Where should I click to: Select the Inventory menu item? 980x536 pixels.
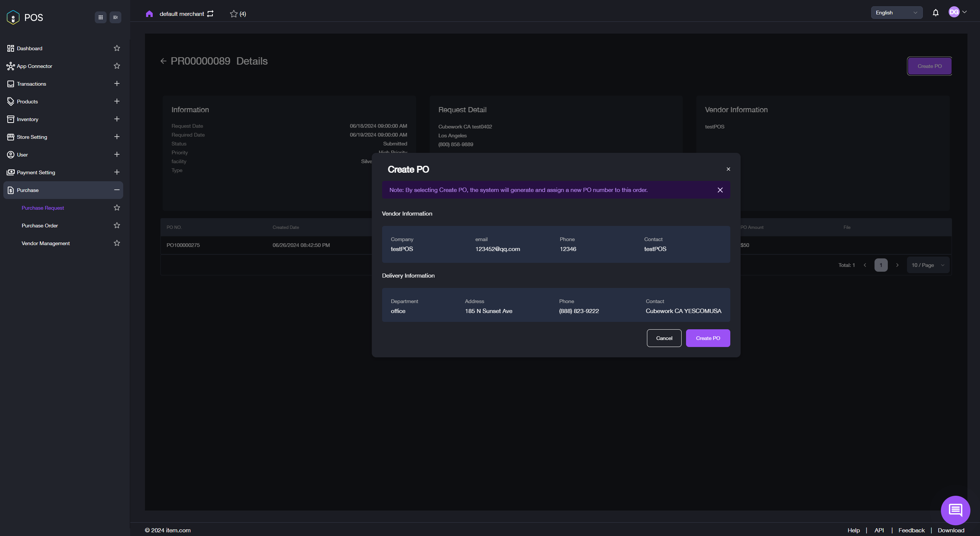coord(27,119)
